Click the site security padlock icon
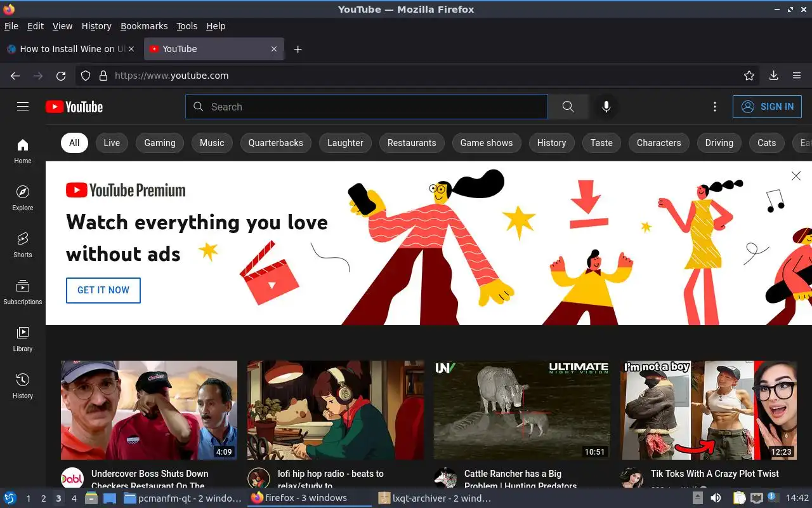Image resolution: width=812 pixels, height=508 pixels. coord(103,76)
